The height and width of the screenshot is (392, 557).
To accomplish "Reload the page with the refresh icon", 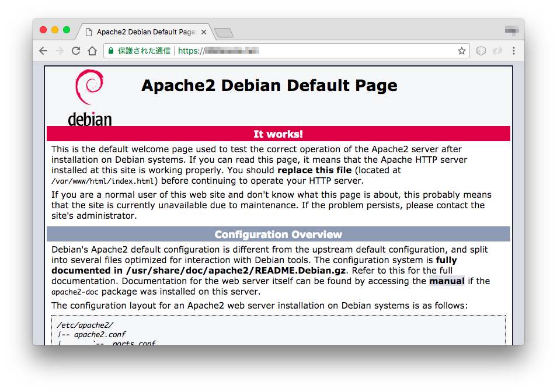I will coord(76,51).
